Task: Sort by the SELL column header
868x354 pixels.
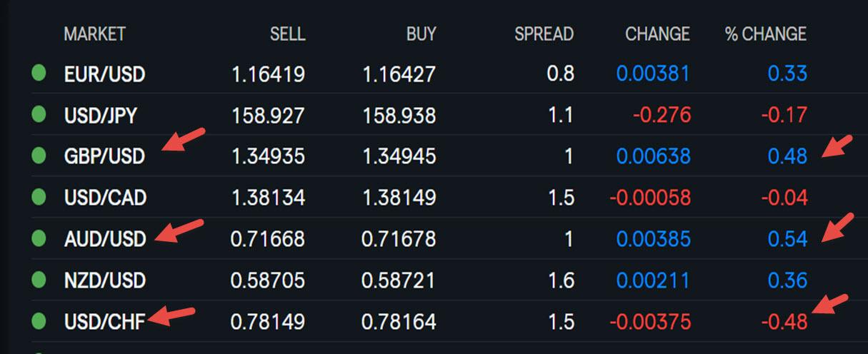Action: point(287,34)
